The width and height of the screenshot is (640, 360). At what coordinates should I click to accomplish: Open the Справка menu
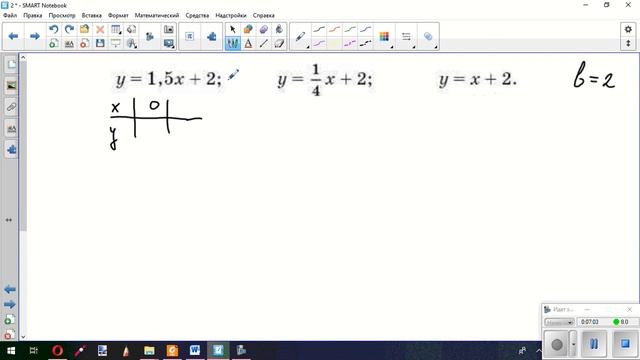pos(263,15)
